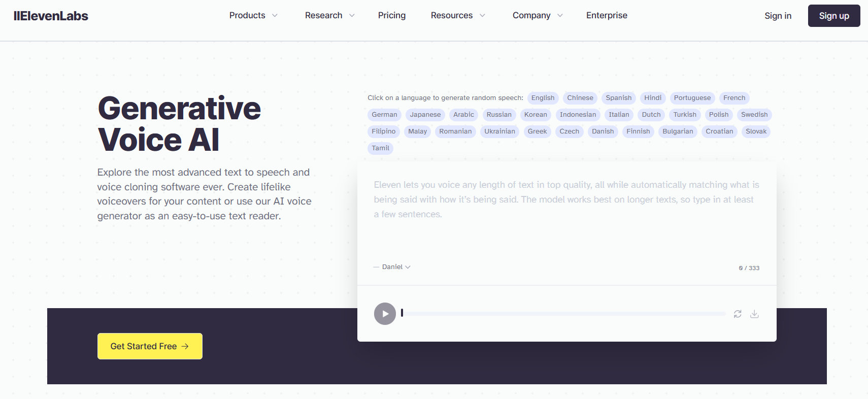
Task: Expand the Research menu
Action: click(329, 15)
